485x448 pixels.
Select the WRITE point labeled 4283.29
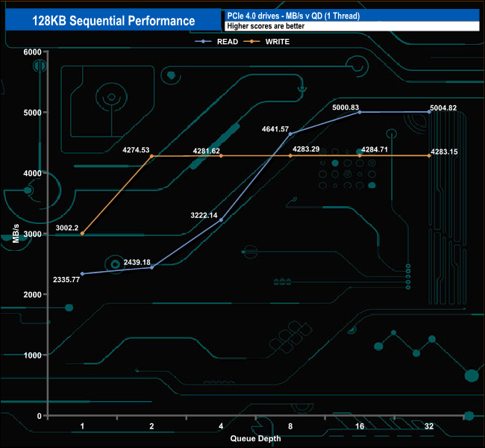[x=290, y=156]
